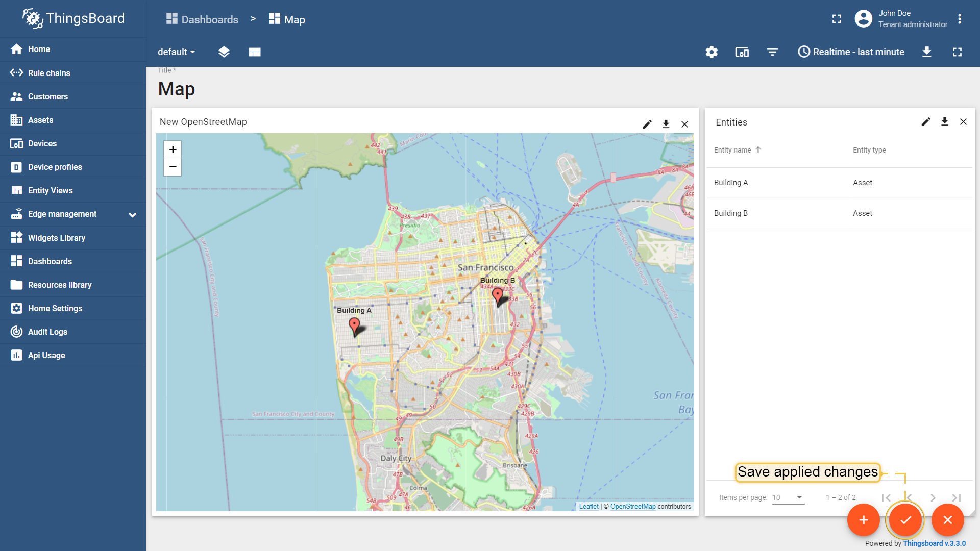This screenshot has width=980, height=551.
Task: Go to next page of entities
Action: (933, 498)
